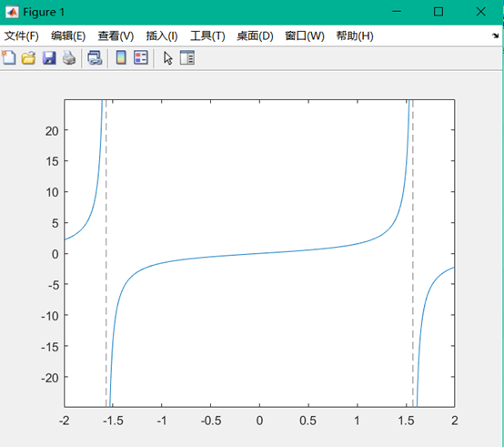Print the figure with printer icon
504x447 pixels.
coord(69,58)
